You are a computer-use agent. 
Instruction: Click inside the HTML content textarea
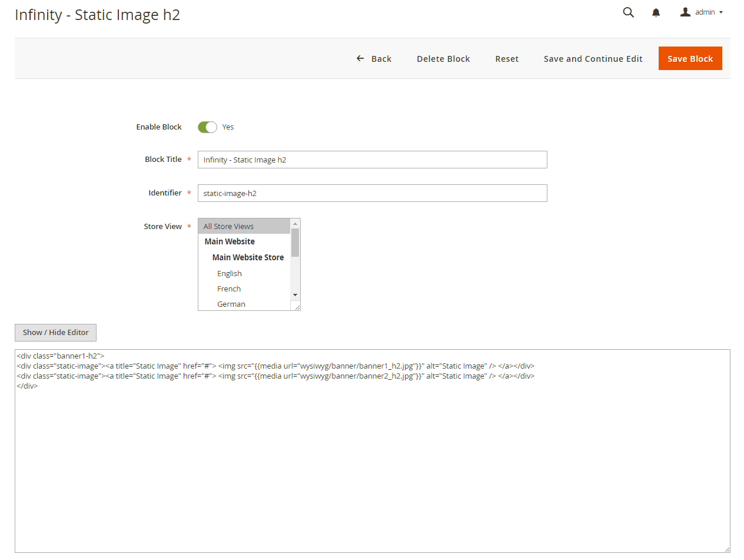[x=372, y=451]
